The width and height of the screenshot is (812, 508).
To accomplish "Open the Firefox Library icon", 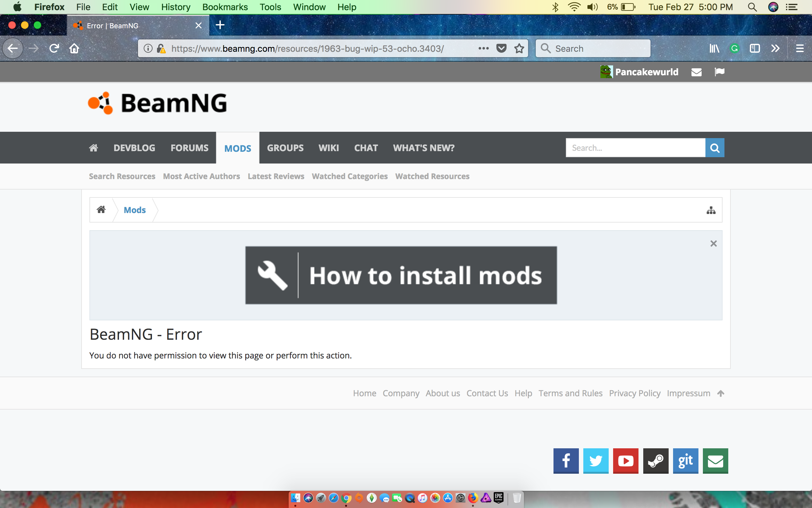I will [x=714, y=48].
